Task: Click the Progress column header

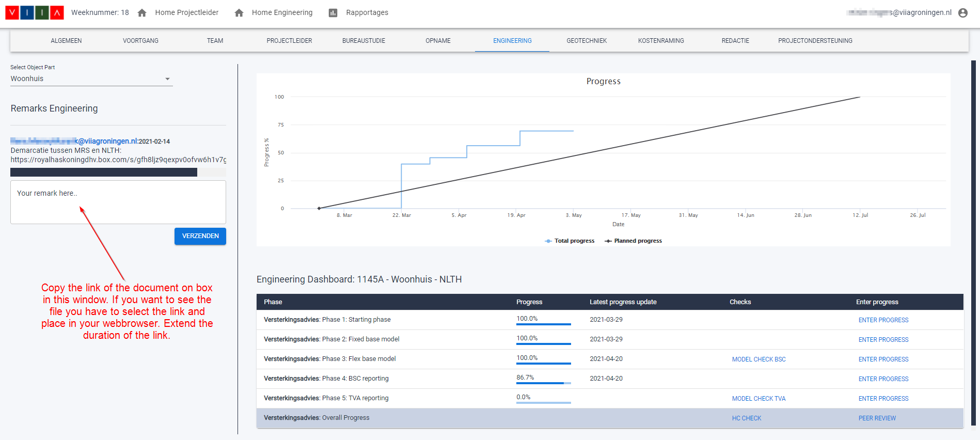Action: pos(529,302)
